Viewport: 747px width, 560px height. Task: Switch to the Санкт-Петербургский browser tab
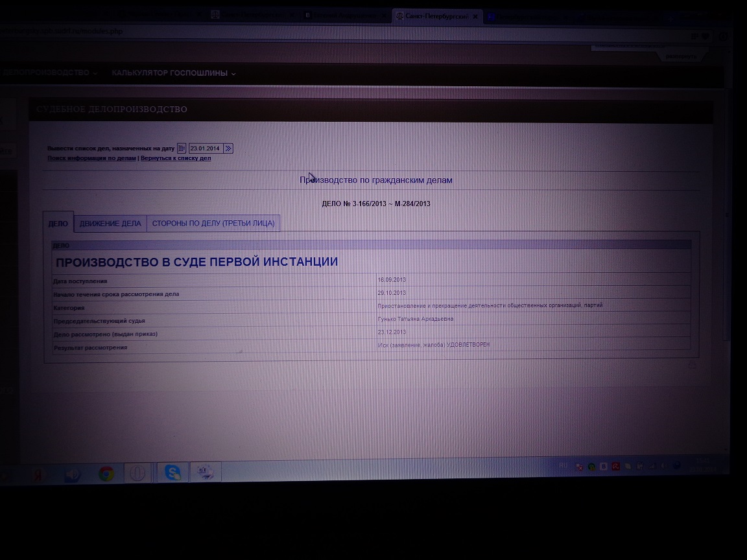(x=434, y=17)
